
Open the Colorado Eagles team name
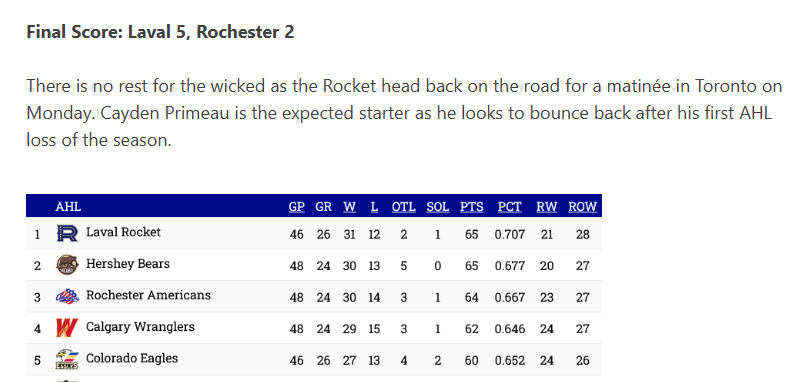(132, 358)
